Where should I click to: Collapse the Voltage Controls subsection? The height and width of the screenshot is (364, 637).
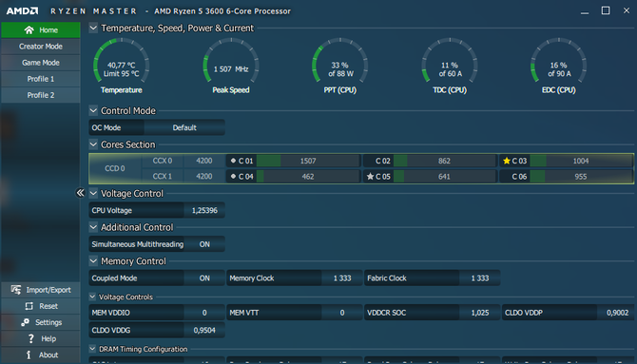[x=92, y=297]
